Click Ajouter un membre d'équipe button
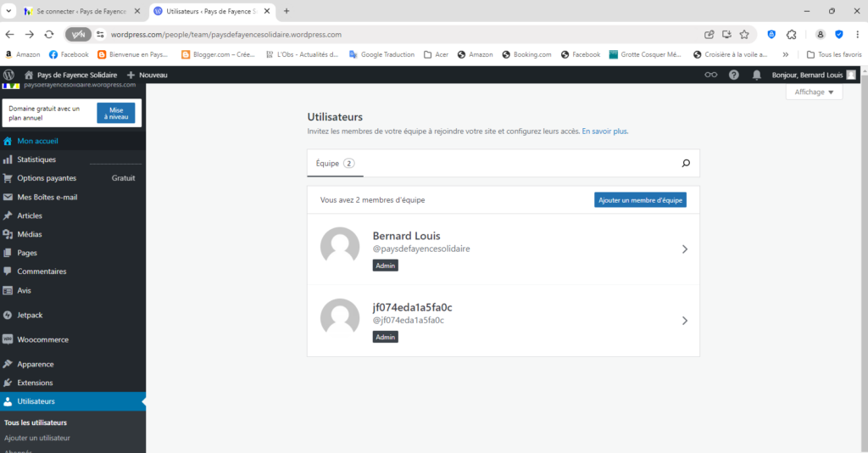 pos(640,200)
